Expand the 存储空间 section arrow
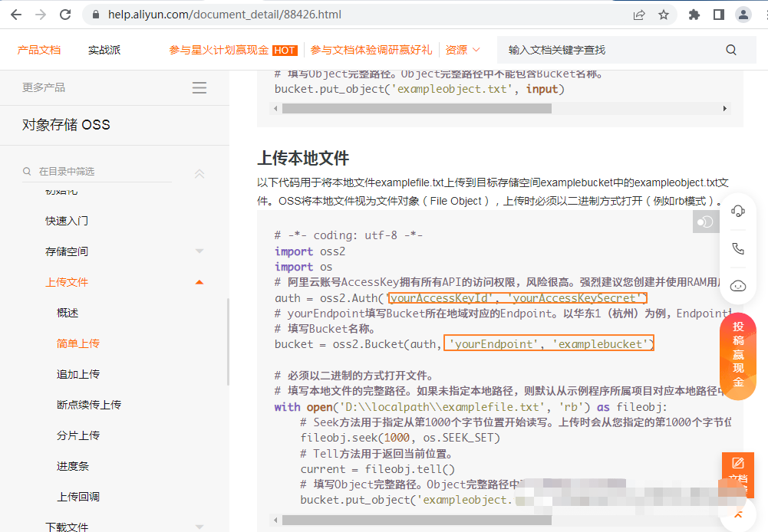768x532 pixels. (199, 251)
